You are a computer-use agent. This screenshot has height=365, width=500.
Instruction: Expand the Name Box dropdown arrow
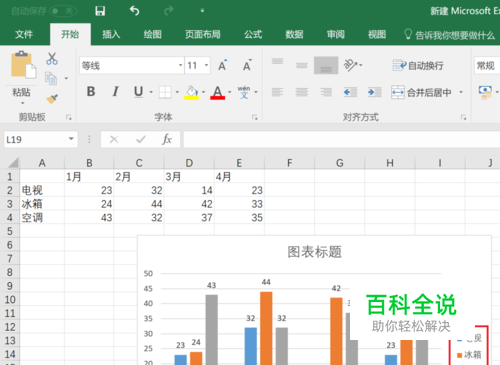(71, 139)
